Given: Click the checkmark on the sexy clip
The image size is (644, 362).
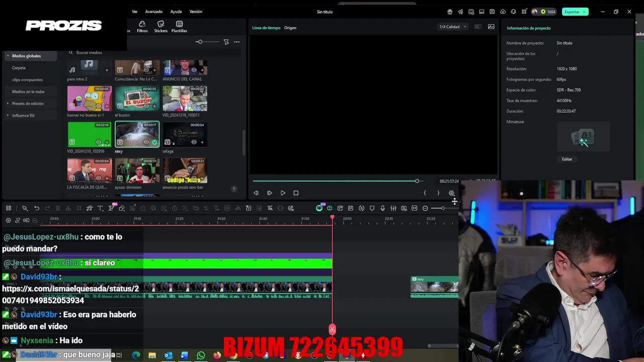Looking at the screenshot, I should 154,142.
